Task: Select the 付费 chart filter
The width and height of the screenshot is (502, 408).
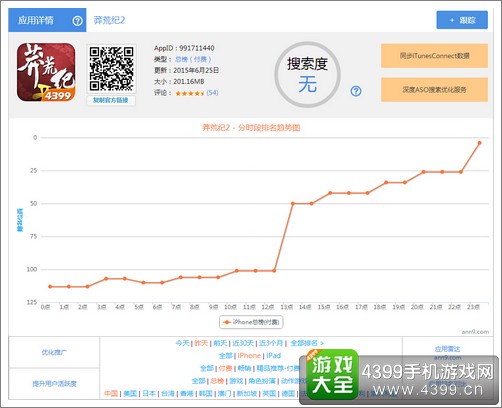Action: point(226,368)
